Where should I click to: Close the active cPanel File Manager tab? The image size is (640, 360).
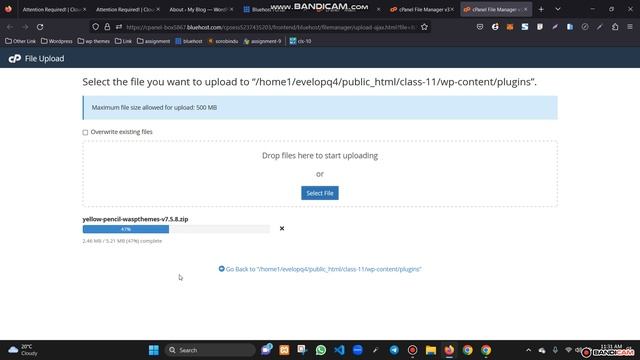[x=525, y=9]
